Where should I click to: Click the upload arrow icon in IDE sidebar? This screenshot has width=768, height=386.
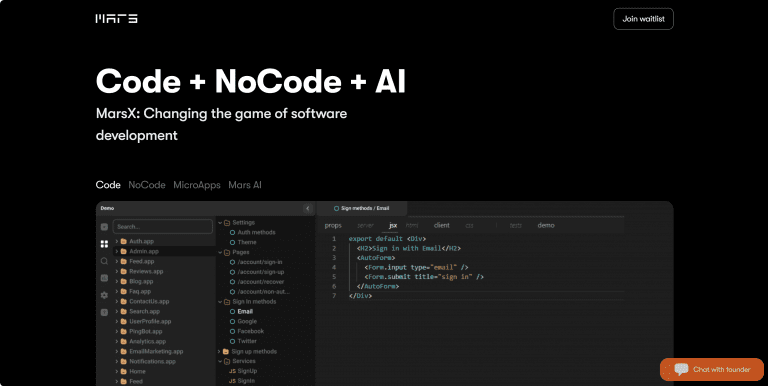pyautogui.click(x=104, y=313)
